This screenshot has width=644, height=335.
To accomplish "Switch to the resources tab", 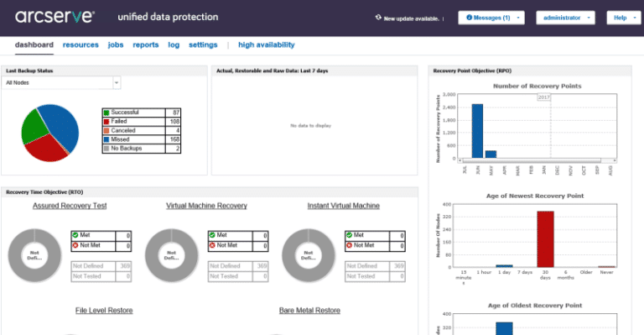I will pos(80,44).
